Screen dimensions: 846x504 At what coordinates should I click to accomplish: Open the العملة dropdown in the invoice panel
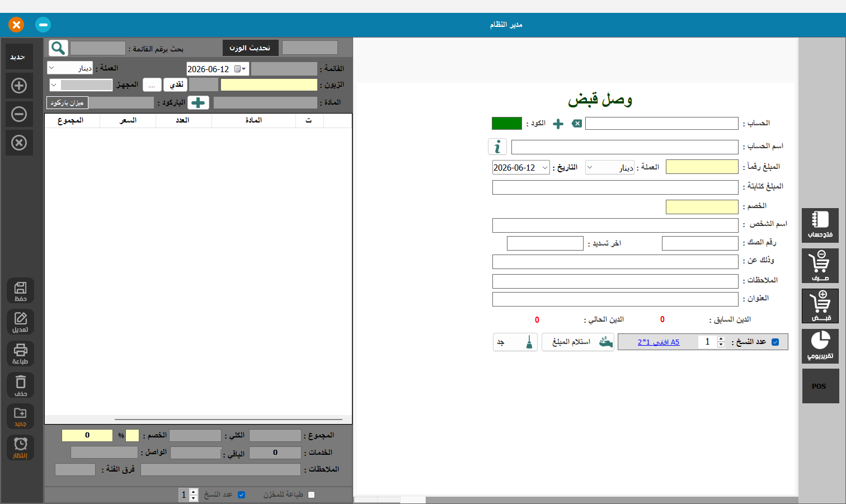(52, 68)
